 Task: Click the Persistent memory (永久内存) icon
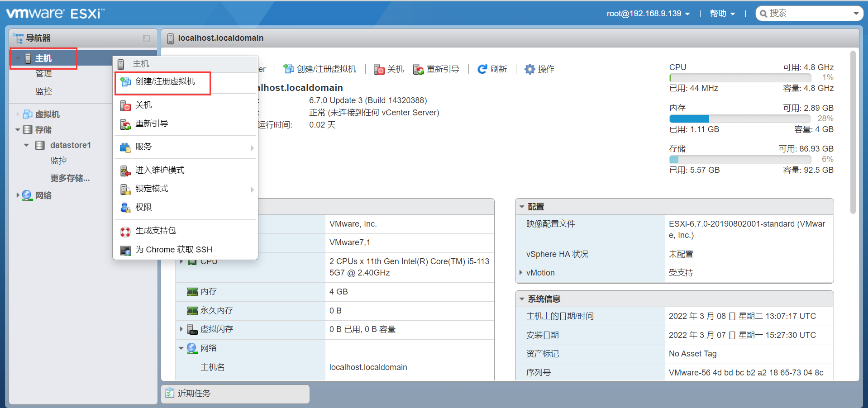tap(192, 311)
